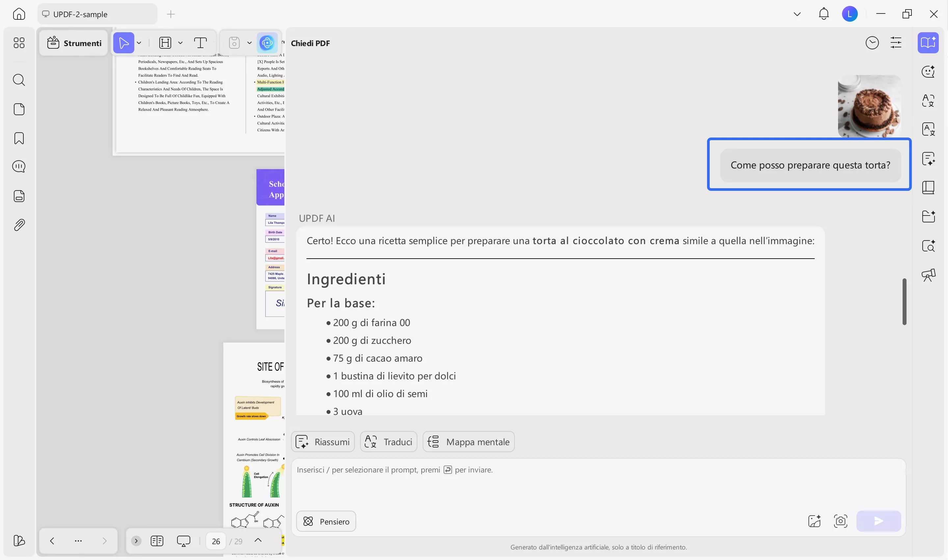Open the Strumenti menu
The image size is (948, 560).
(74, 43)
